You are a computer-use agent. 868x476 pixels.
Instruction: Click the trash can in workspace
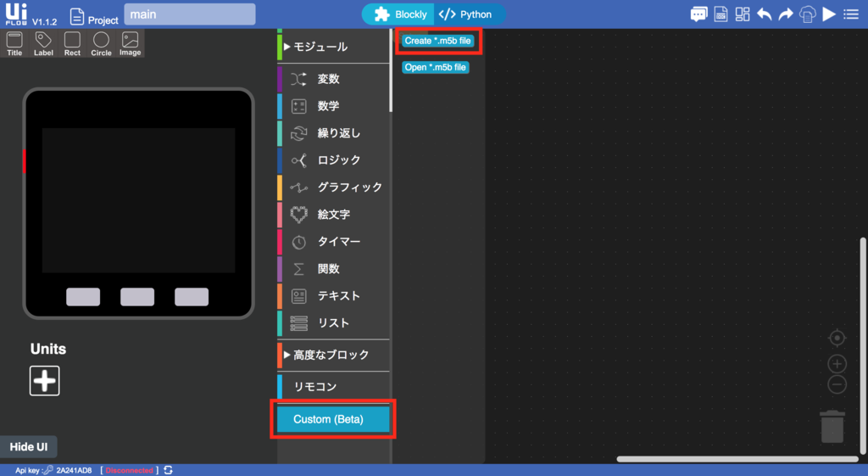pos(832,426)
